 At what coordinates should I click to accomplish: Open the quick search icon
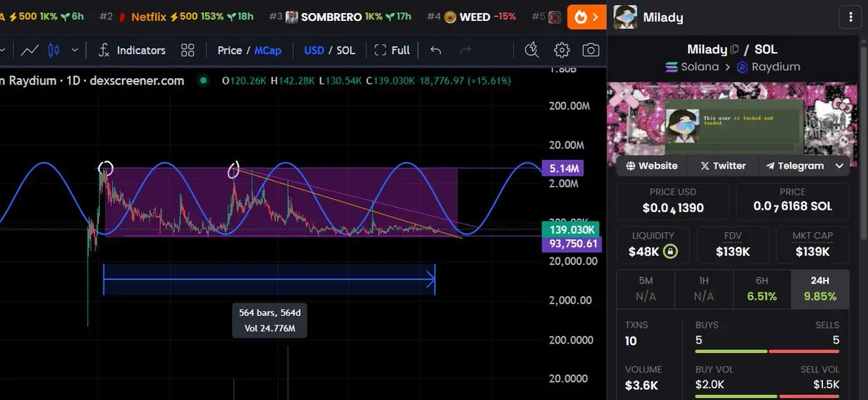coord(532,50)
